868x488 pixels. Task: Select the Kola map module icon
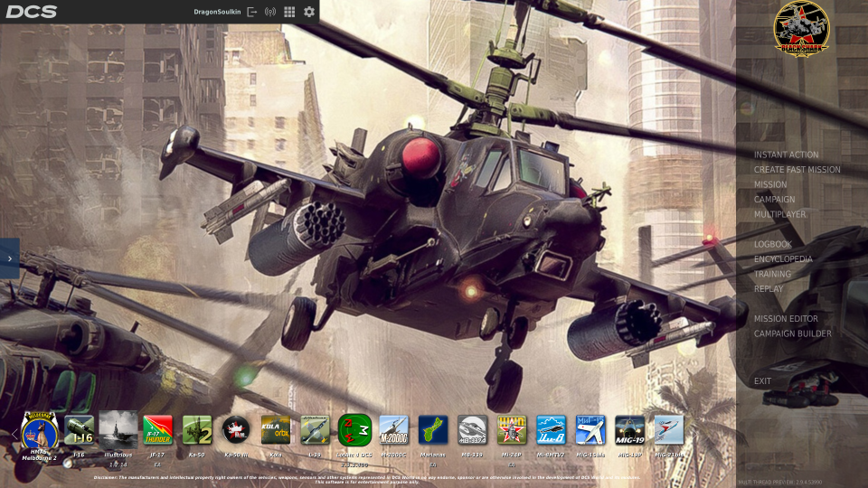pyautogui.click(x=276, y=430)
